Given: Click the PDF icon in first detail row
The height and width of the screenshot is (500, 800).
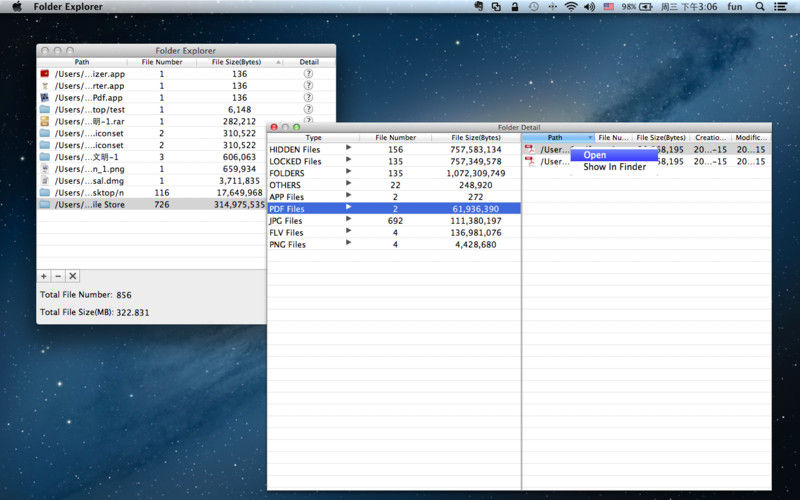Looking at the screenshot, I should (x=530, y=149).
